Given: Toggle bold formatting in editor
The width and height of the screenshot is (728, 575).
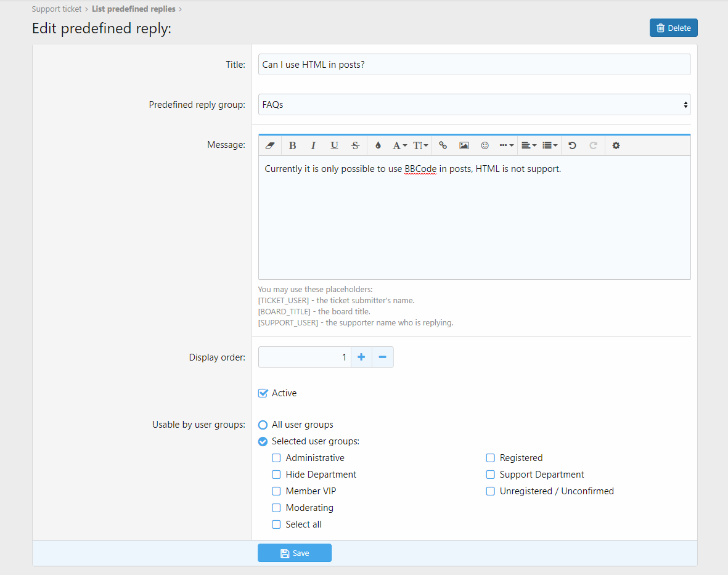Looking at the screenshot, I should pyautogui.click(x=293, y=145).
